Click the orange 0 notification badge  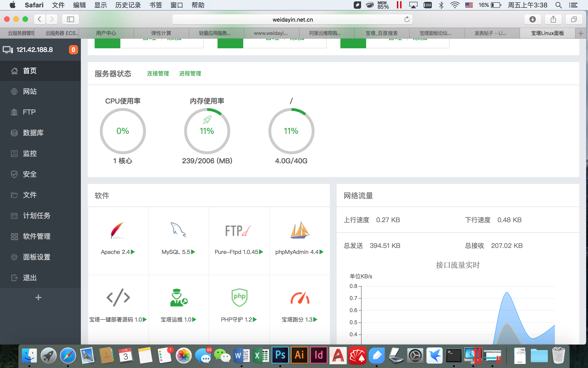[73, 50]
